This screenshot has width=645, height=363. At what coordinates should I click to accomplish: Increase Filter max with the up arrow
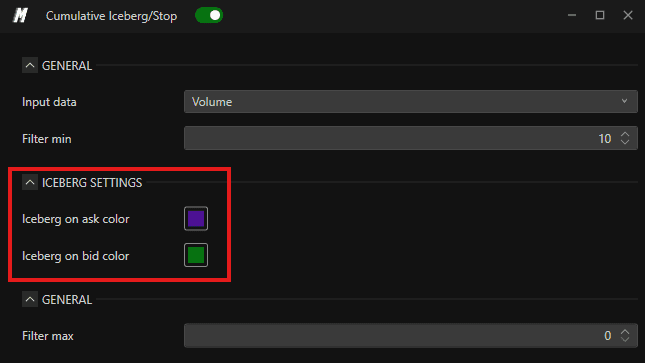[625, 332]
